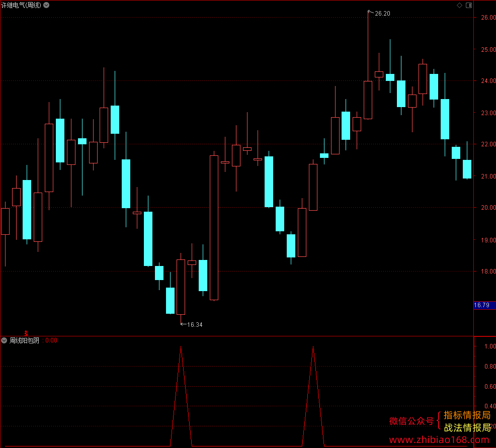Click the first indicator spike peak

[181, 346]
